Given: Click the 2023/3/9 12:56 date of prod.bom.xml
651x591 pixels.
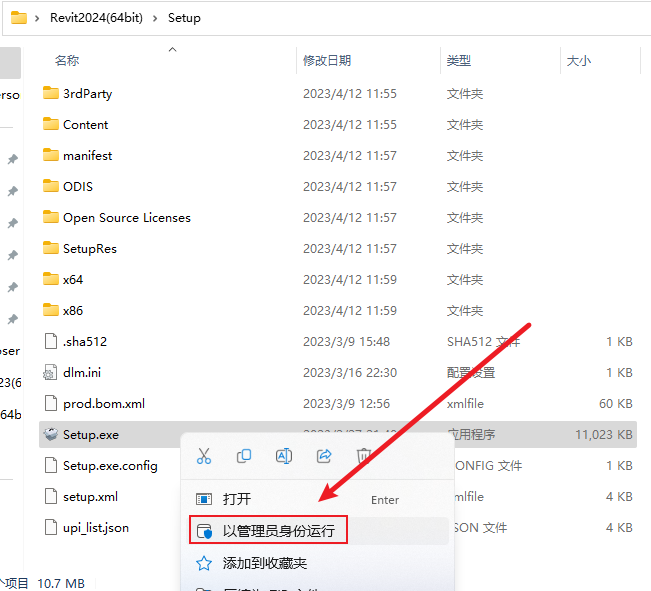Looking at the screenshot, I should click(347, 403).
